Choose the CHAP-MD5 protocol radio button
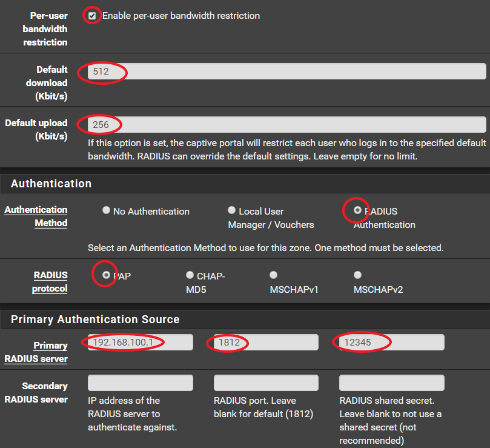Viewport: 490px width, 448px height. pos(190,275)
